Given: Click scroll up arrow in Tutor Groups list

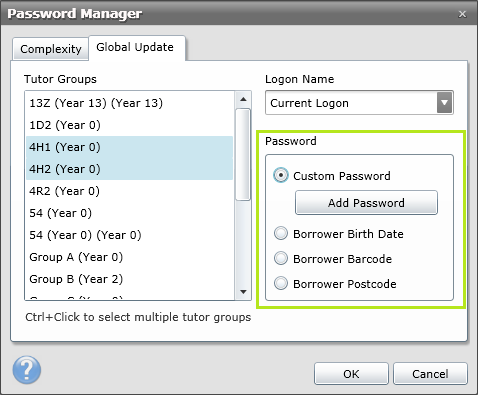Looking at the screenshot, I should tap(243, 99).
